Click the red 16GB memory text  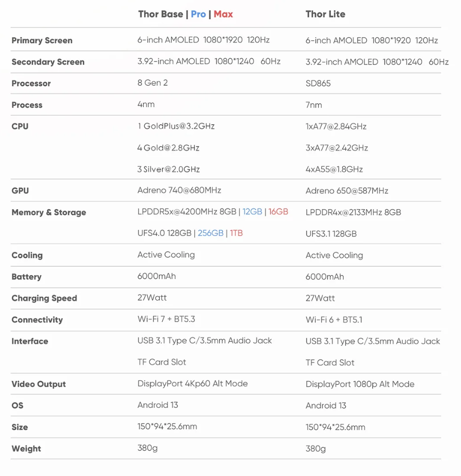click(278, 212)
